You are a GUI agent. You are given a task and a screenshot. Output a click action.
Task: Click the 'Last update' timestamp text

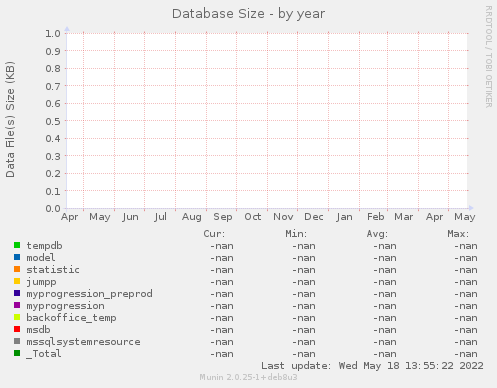point(372,366)
